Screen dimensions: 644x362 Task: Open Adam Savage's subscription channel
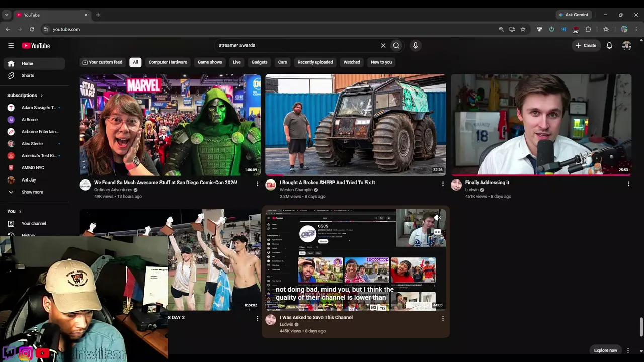click(34, 108)
